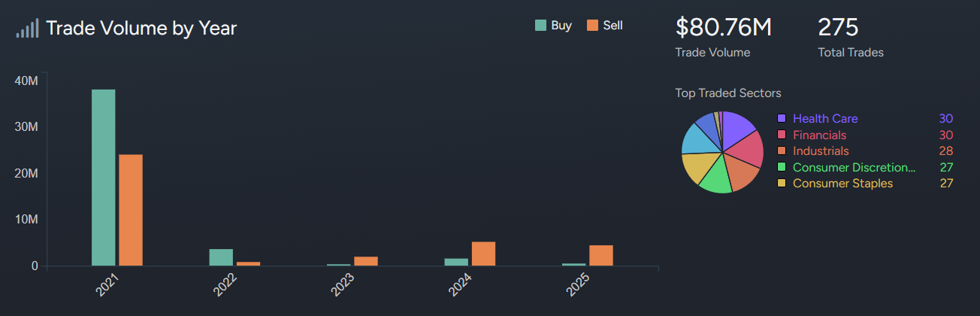This screenshot has width=980, height=316.
Task: Click the Health Care purple swatch
Action: pyautogui.click(x=782, y=119)
